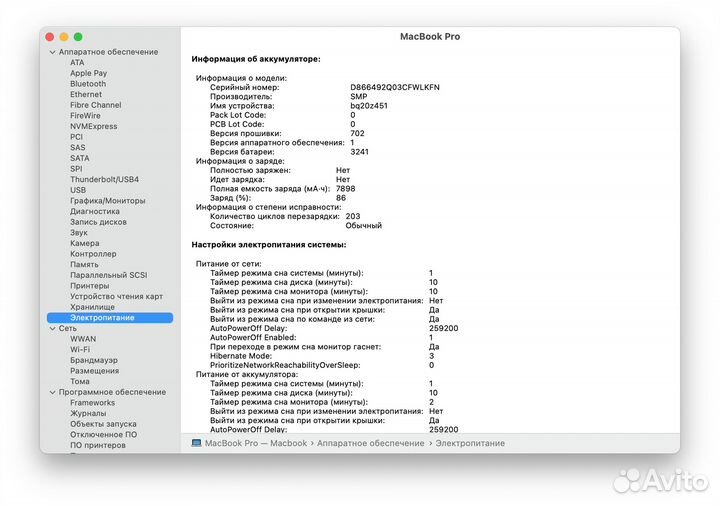Select Apple Pay in the sidebar
Image resolution: width=720 pixels, height=506 pixels.
[88, 73]
